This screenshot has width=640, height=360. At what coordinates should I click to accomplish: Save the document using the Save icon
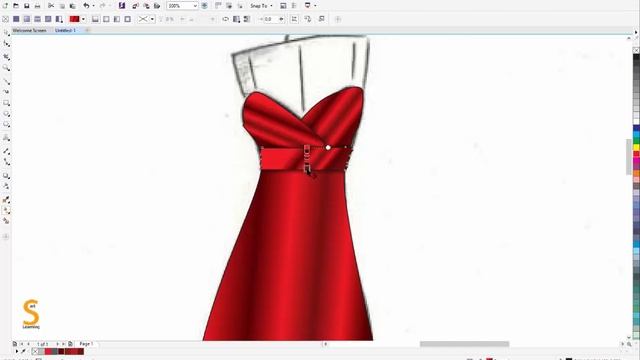[27, 6]
